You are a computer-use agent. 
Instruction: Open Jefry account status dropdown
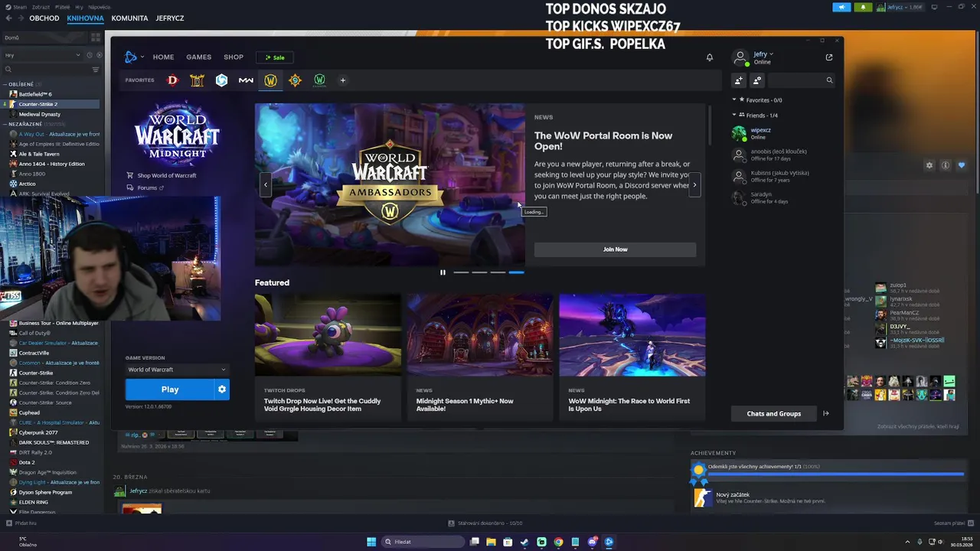pyautogui.click(x=763, y=54)
